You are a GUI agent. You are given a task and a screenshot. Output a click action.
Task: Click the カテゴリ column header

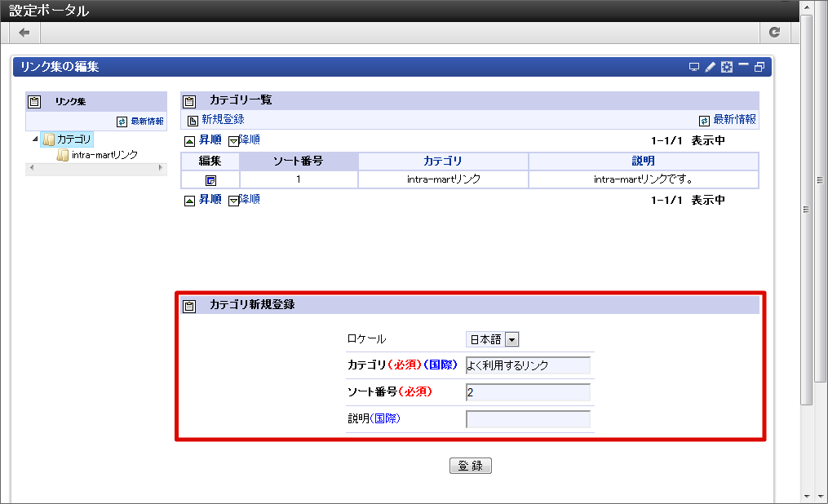coord(442,161)
